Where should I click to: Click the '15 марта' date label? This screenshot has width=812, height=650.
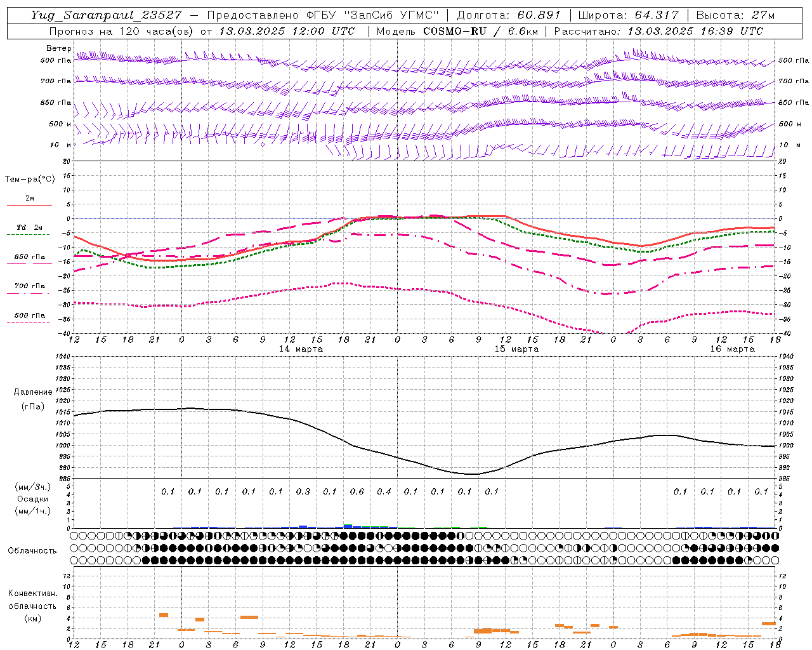(x=516, y=349)
